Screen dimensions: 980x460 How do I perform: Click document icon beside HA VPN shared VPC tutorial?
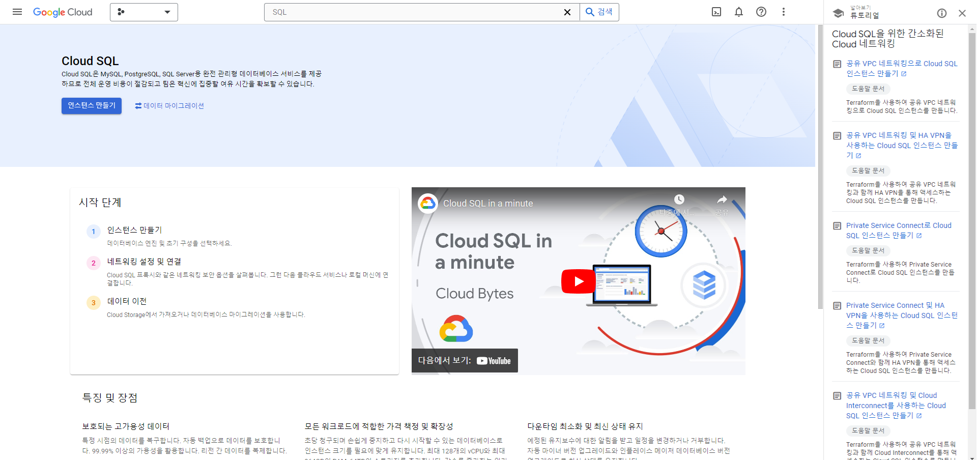(x=837, y=136)
